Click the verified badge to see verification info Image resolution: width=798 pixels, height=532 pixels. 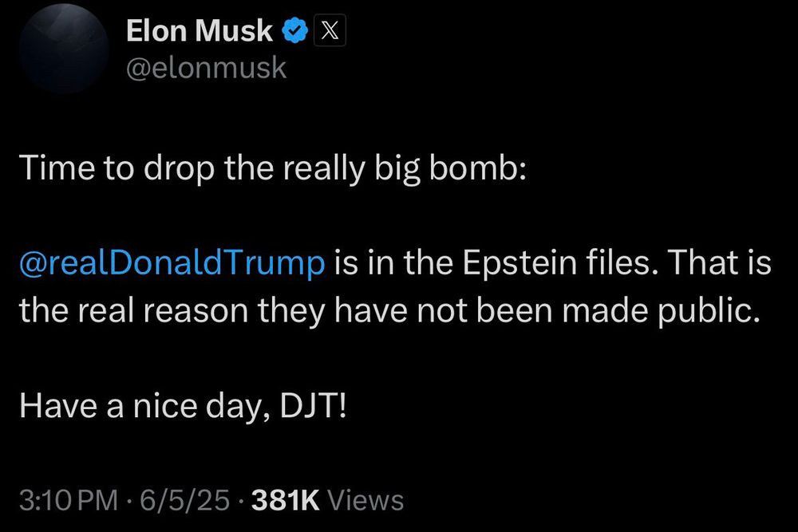click(x=295, y=30)
